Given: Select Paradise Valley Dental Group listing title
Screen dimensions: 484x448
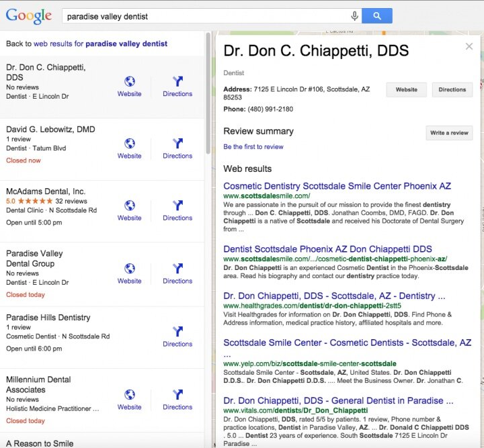Looking at the screenshot, I should tap(34, 259).
